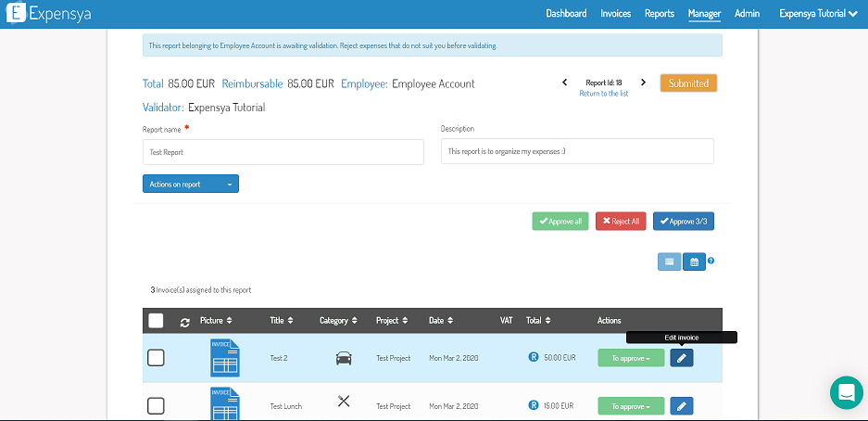This screenshot has height=421, width=868.
Task: Go to next report arrow
Action: 643,82
